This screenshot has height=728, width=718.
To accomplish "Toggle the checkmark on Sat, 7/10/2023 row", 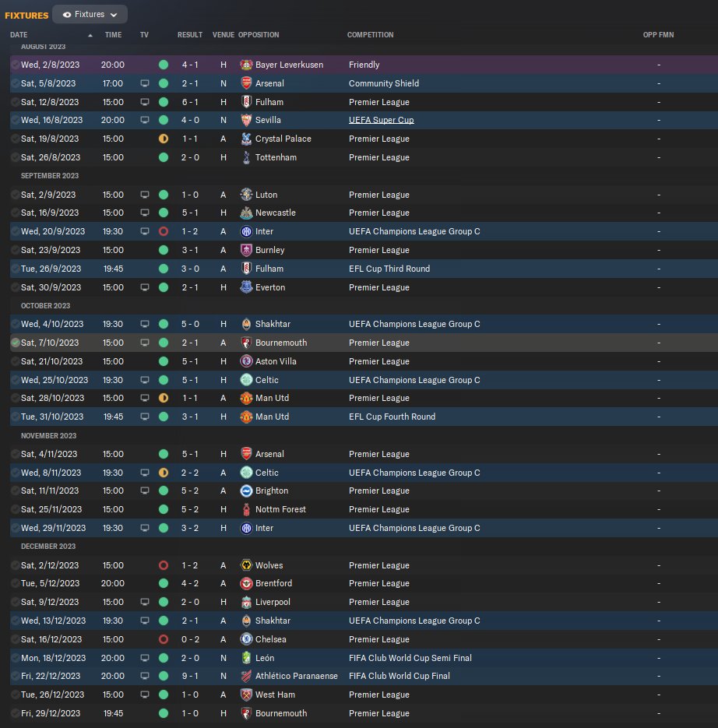I will point(16,343).
